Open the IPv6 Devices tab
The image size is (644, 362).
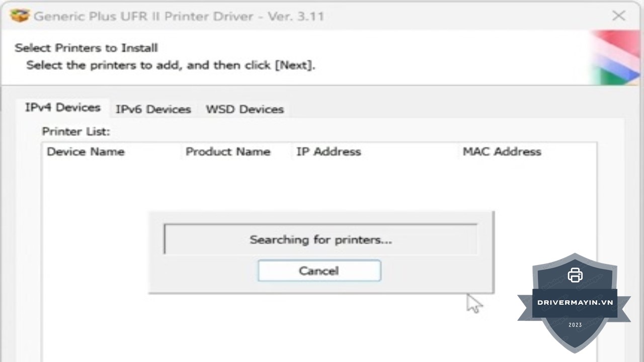coord(153,109)
